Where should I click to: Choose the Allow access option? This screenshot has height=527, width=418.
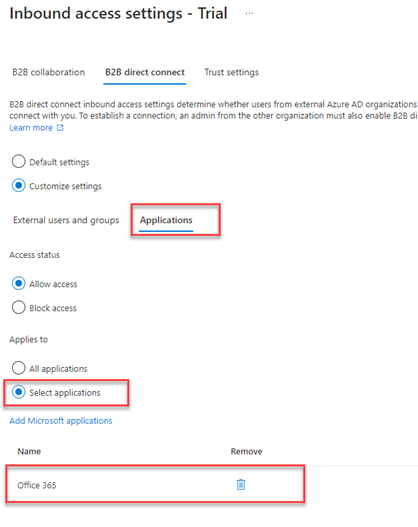(x=18, y=283)
